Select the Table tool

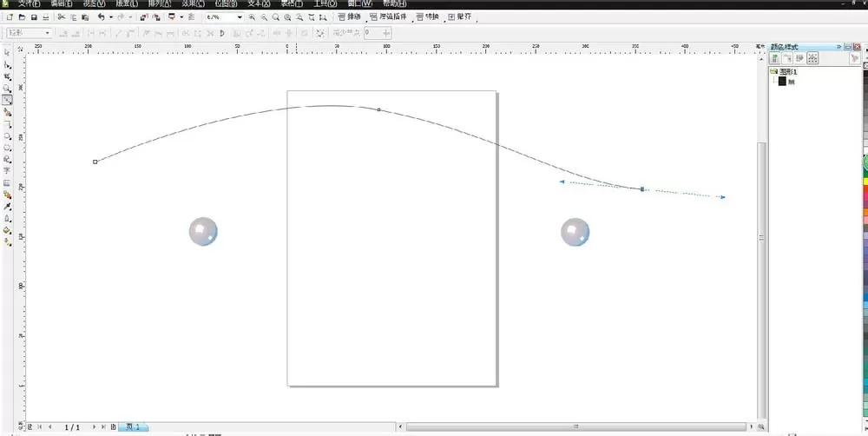pyautogui.click(x=7, y=182)
